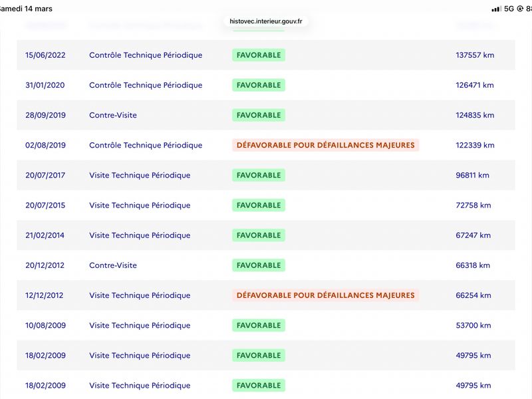Click 'Contre-Visite' in the 20/12/2012 row
Image resolution: width=532 pixels, height=399 pixels.
(113, 265)
